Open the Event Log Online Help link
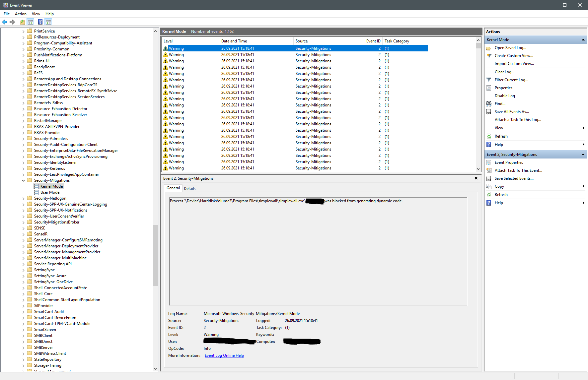The width and height of the screenshot is (588, 380). click(224, 355)
